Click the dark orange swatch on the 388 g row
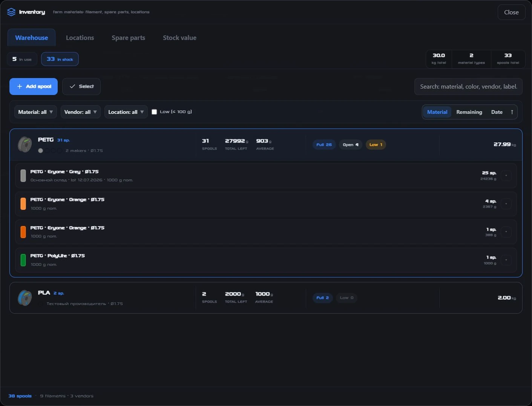 [x=23, y=232]
